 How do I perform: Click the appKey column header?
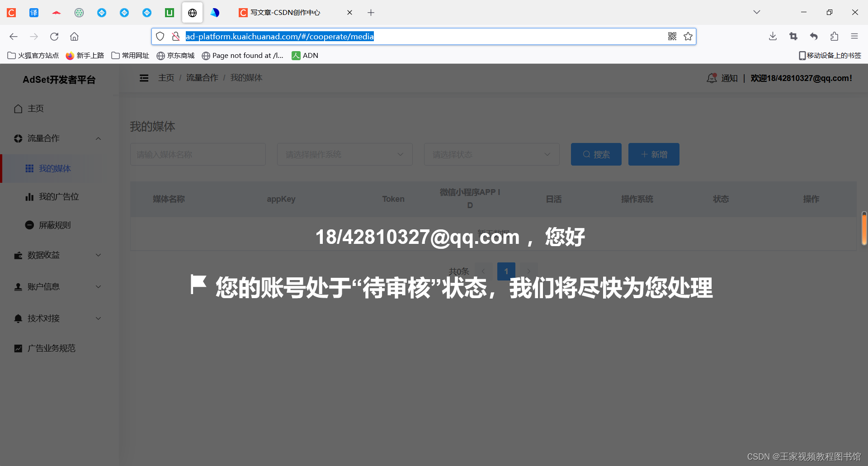(281, 199)
